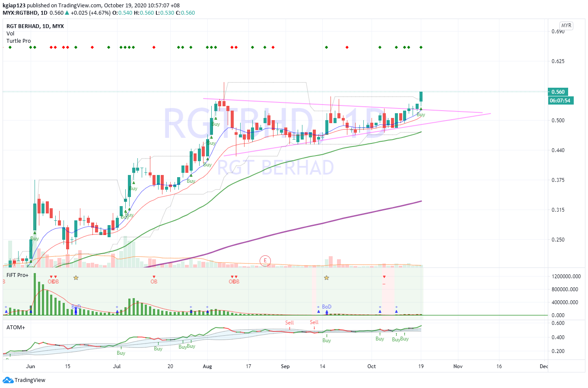Click the 0.600 ATOM+ axis label

click(x=558, y=323)
